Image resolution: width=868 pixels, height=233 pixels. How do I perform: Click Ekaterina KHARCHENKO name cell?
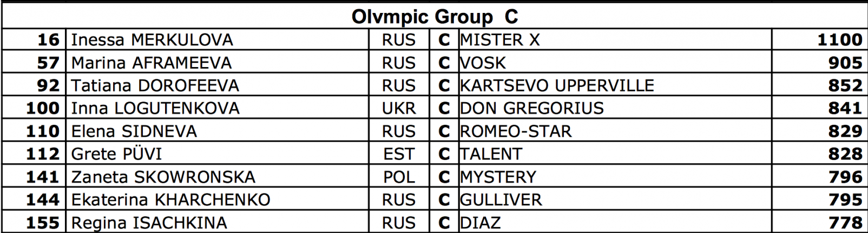[x=170, y=201]
